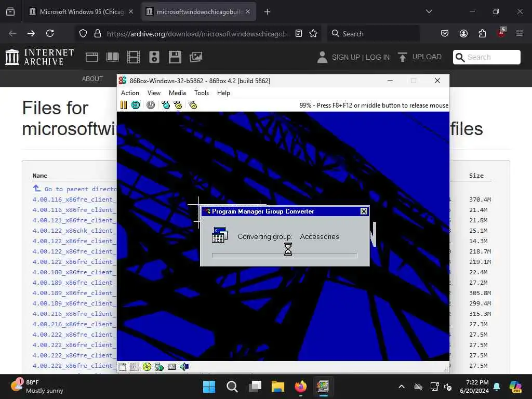Viewport: 532px width, 399px height.
Task: Click the UPLOAD link
Action: point(420,57)
